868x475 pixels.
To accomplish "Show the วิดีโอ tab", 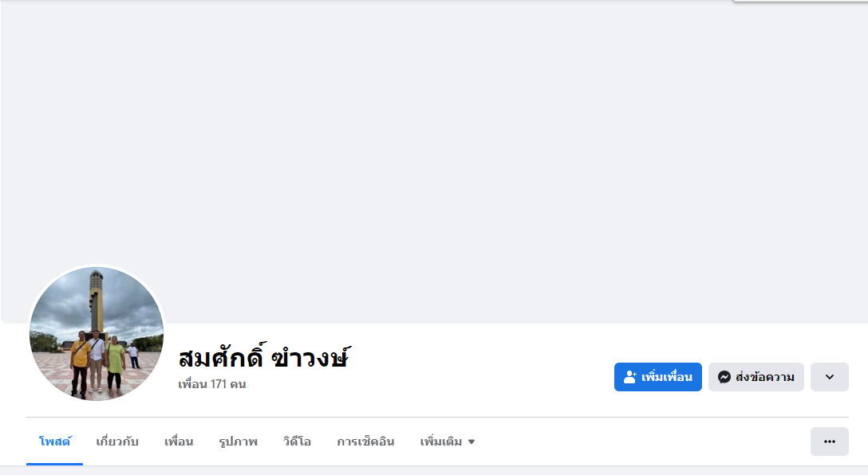I will point(297,442).
